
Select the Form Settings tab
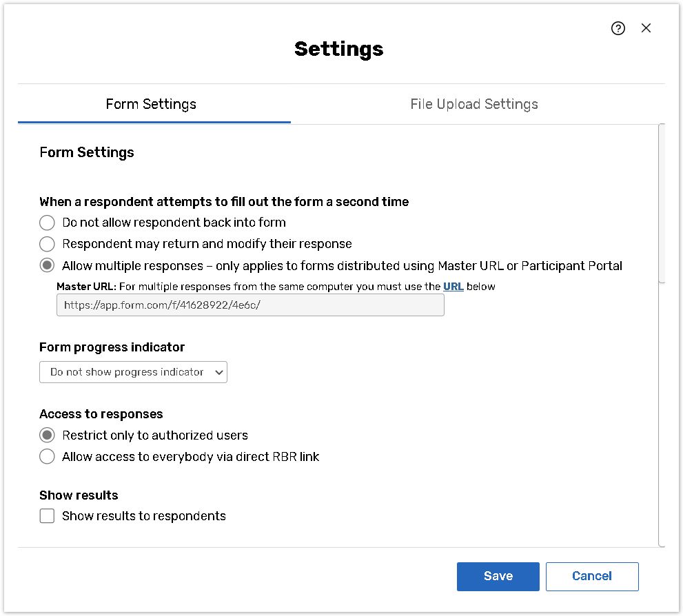151,104
